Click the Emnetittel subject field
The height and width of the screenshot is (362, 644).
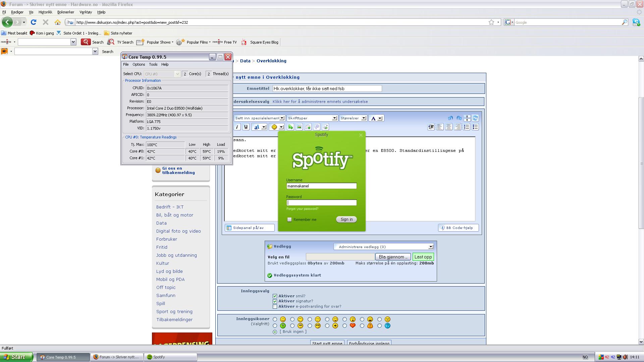point(327,89)
